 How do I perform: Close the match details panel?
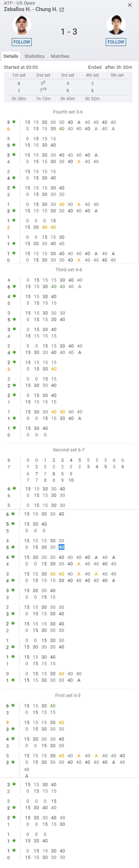[x=130, y=5]
